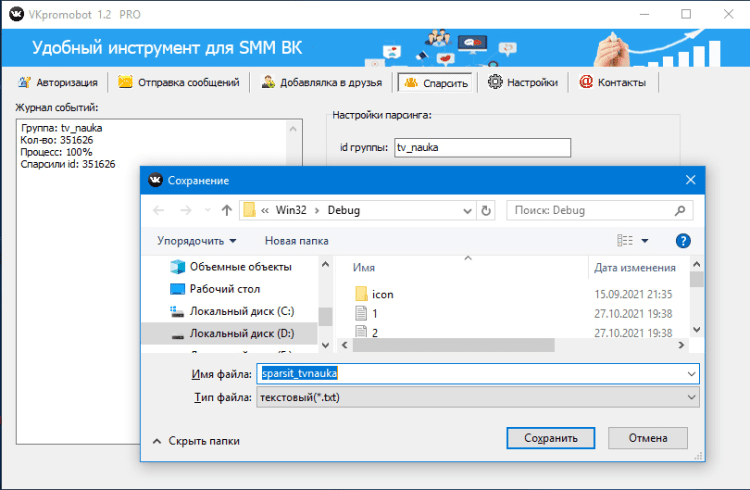Open the Тип файла dropdown
This screenshot has width=750, height=490.
pos(478,397)
